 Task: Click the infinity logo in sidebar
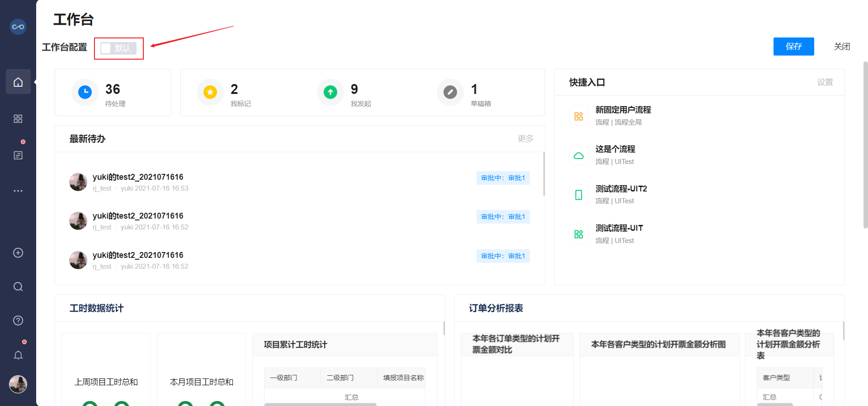(18, 27)
